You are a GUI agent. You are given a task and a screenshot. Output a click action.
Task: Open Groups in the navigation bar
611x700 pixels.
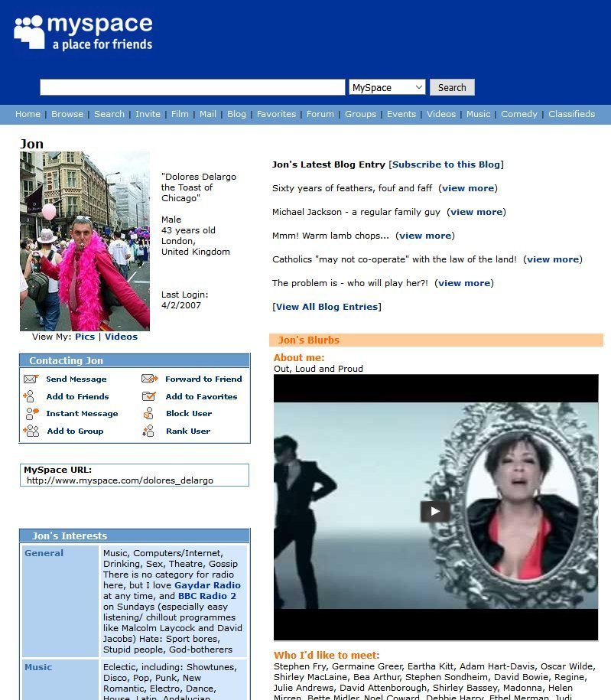coord(360,114)
